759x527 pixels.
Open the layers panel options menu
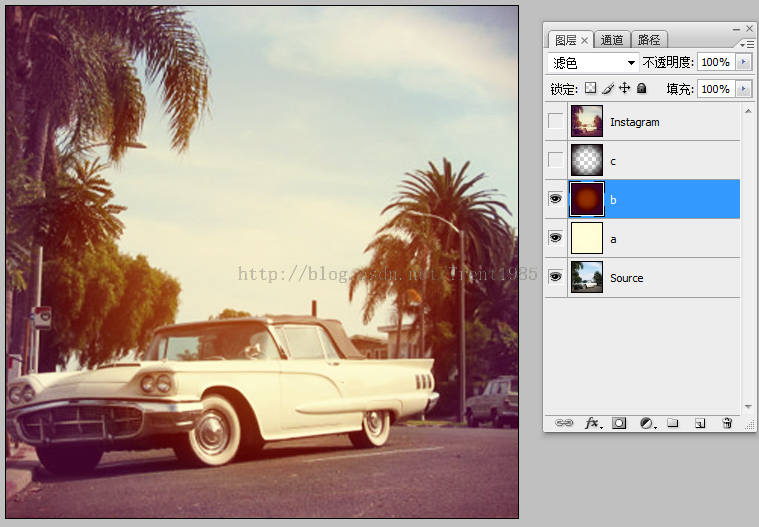[748, 44]
